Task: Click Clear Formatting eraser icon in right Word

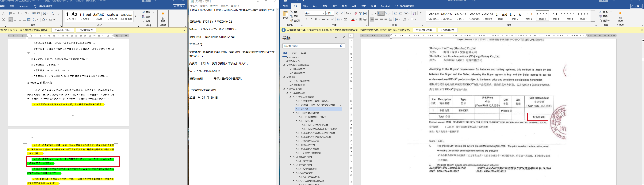Action: [x=356, y=13]
